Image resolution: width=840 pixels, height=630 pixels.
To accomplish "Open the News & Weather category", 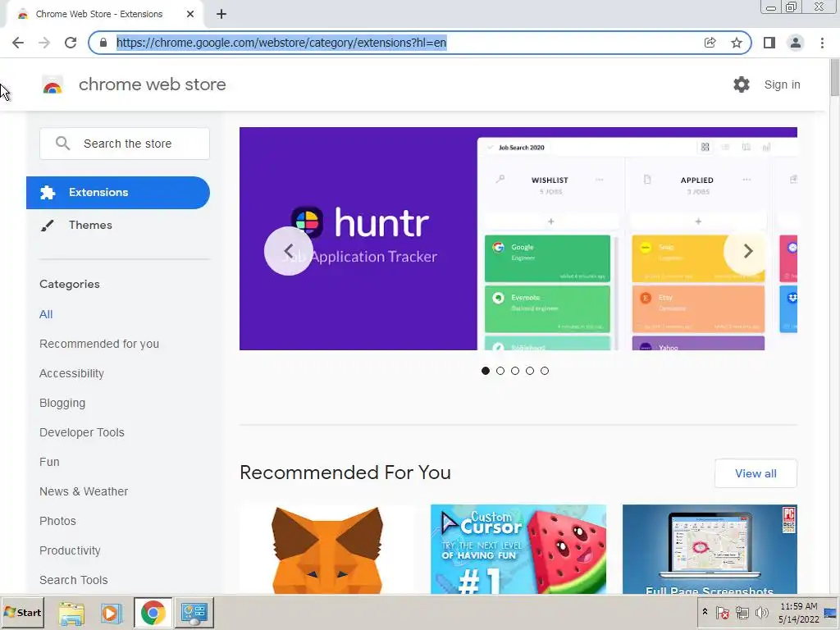I will [84, 491].
